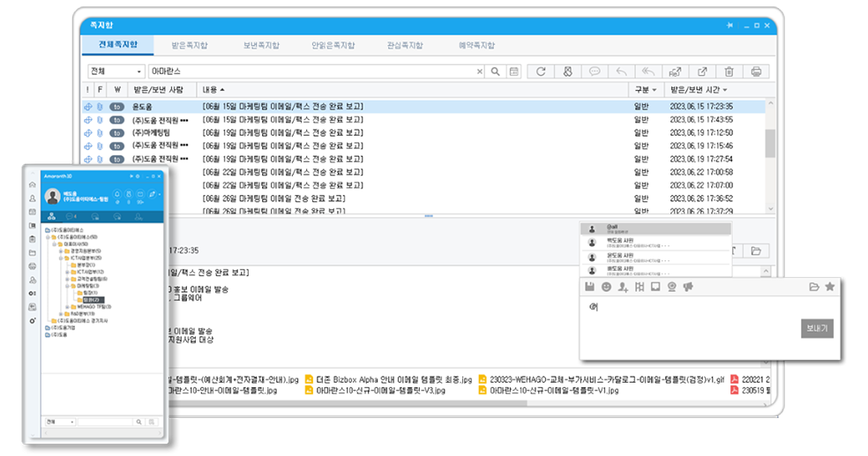Open the 230323-WEHAGO 카탈로그 gif attachment
This screenshot has width=868, height=456.
click(x=602, y=379)
